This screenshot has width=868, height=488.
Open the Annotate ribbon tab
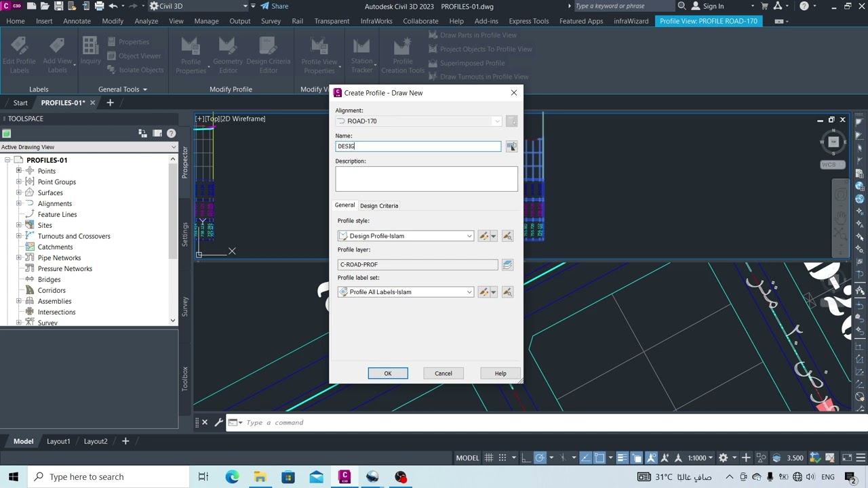77,21
